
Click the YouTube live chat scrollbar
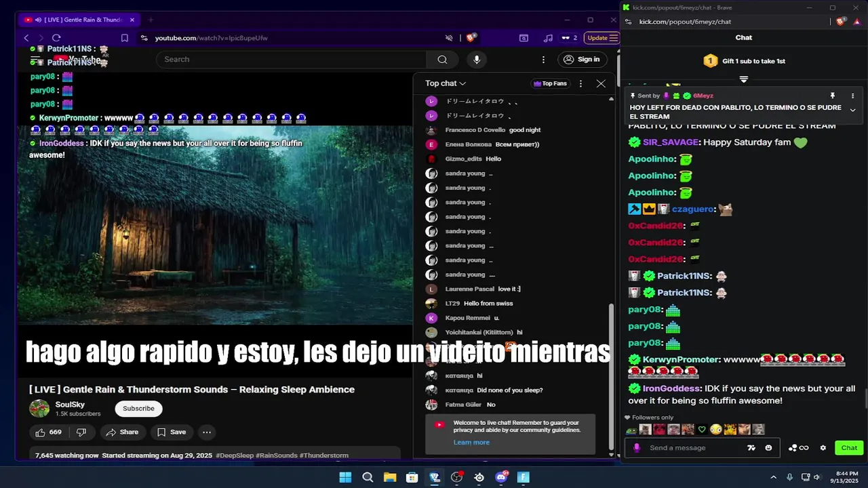[x=611, y=375]
